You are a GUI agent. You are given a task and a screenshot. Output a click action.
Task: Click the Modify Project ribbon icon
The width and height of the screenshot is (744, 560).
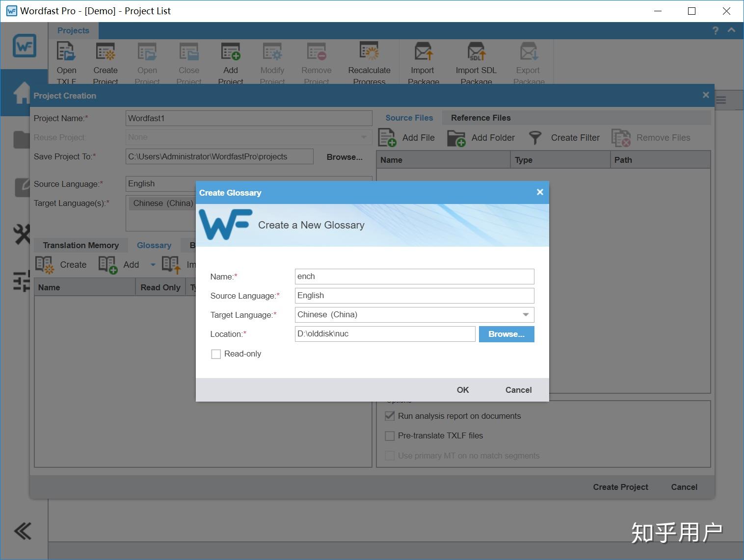272,51
